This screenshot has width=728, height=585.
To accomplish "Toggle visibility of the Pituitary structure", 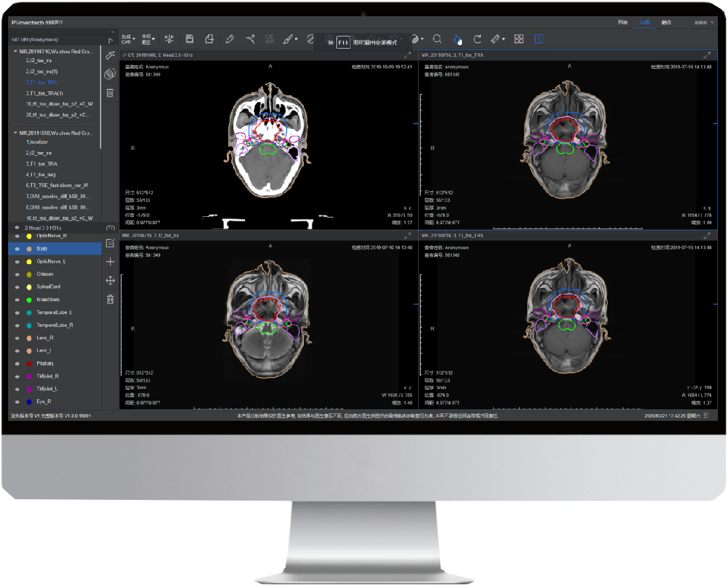I will tap(17, 363).
